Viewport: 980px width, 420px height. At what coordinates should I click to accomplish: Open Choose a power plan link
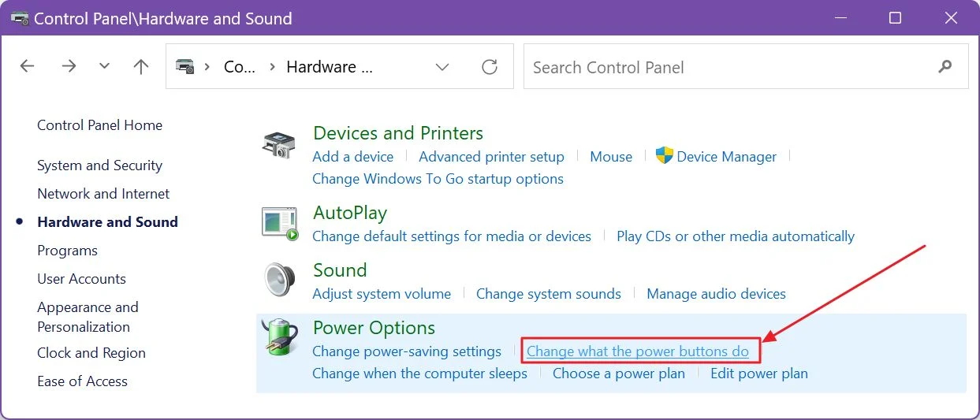(x=619, y=374)
